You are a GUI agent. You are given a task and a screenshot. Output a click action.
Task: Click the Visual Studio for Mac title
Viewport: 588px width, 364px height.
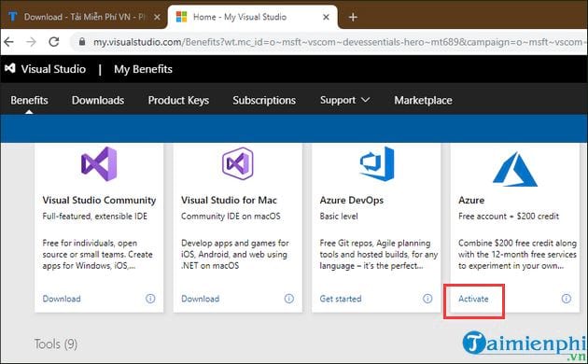click(x=229, y=200)
